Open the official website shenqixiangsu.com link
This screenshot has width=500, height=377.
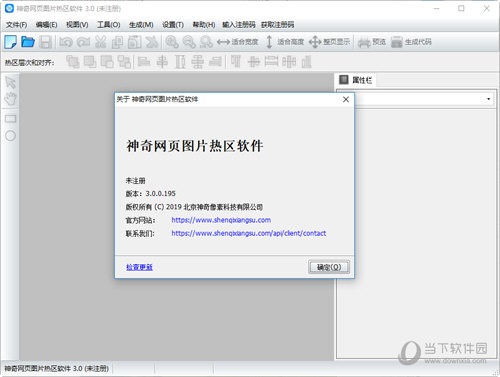[221, 220]
